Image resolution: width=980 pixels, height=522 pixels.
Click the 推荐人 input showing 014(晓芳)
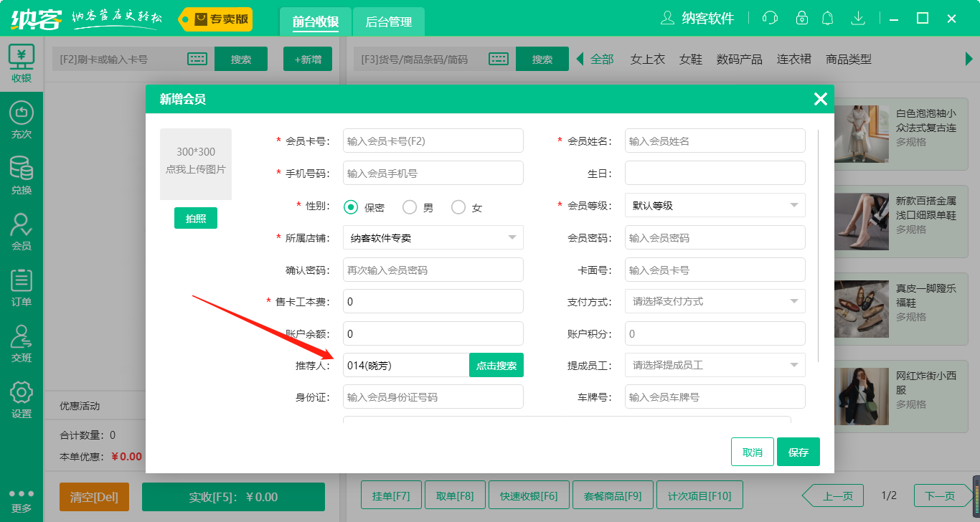pos(405,365)
